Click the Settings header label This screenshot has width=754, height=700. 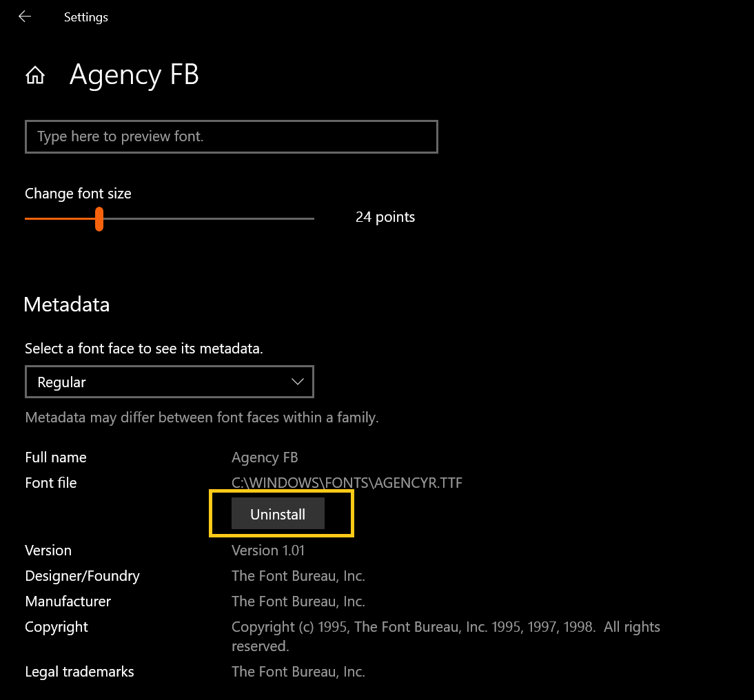85,17
